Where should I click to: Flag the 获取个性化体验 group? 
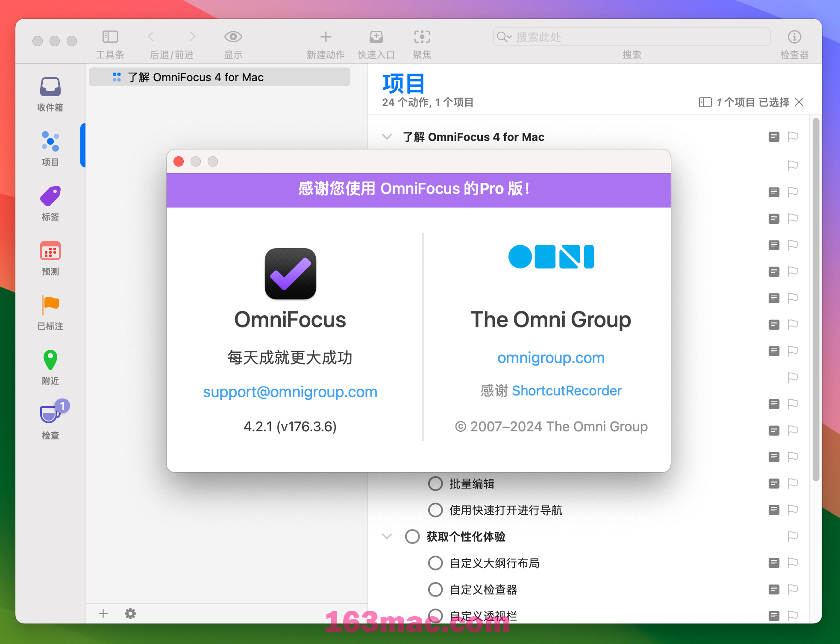(x=793, y=536)
